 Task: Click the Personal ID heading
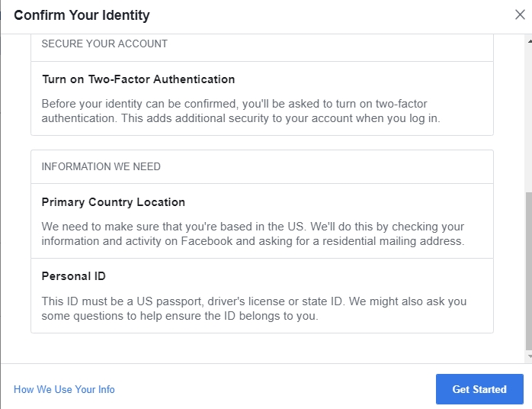point(73,276)
